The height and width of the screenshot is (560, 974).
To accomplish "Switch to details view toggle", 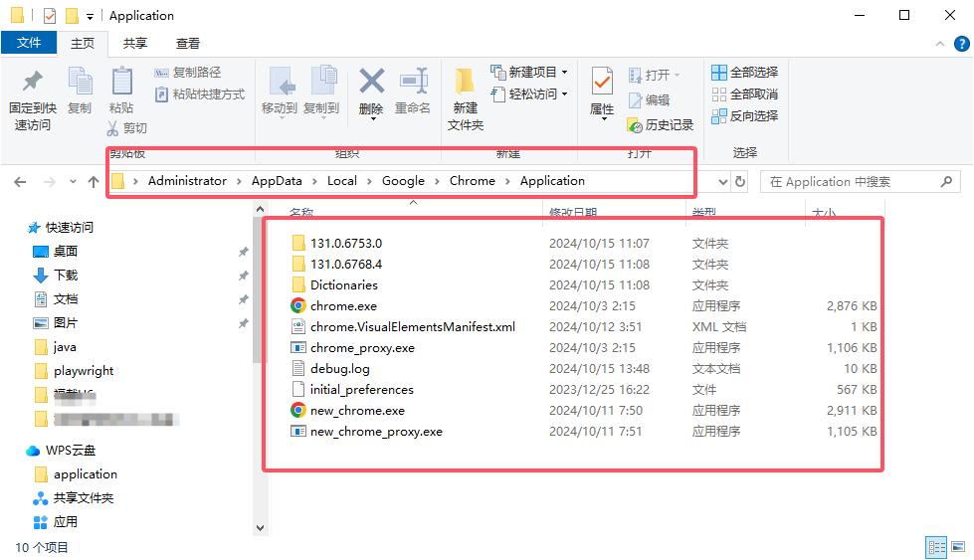I will pyautogui.click(x=936, y=547).
